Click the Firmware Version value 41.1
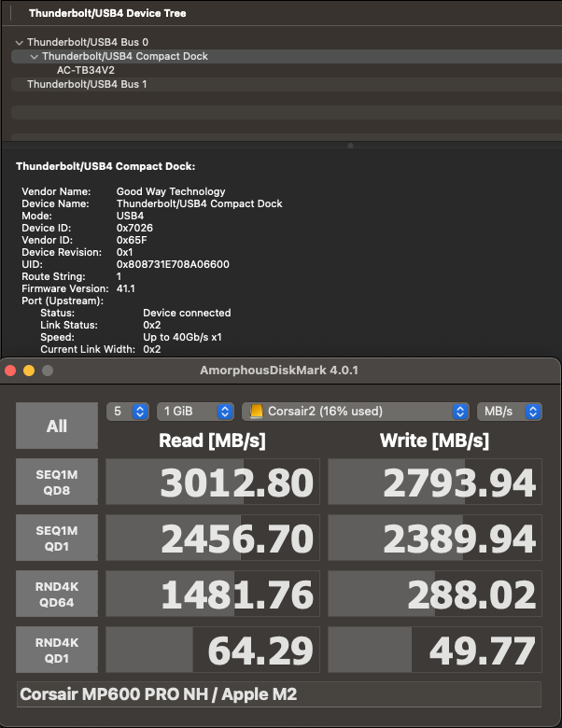Image resolution: width=562 pixels, height=728 pixels. click(x=126, y=288)
